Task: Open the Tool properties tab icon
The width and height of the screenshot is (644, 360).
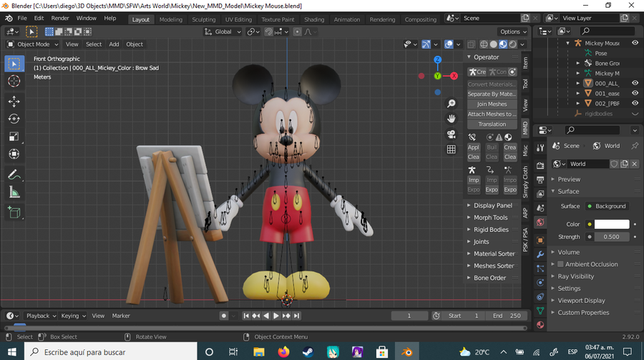Action: 540,147
